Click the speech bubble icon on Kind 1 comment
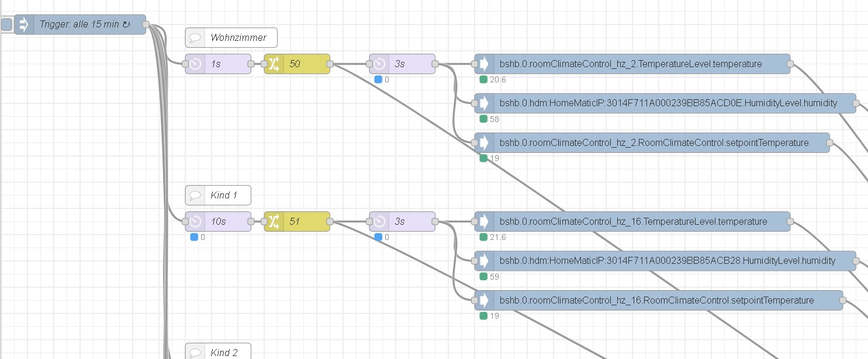 (x=195, y=195)
